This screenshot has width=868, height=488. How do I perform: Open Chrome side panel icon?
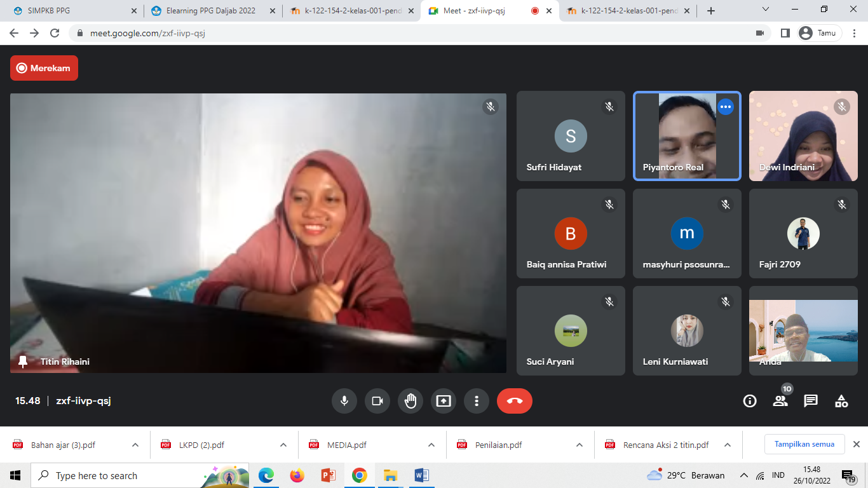(x=785, y=33)
